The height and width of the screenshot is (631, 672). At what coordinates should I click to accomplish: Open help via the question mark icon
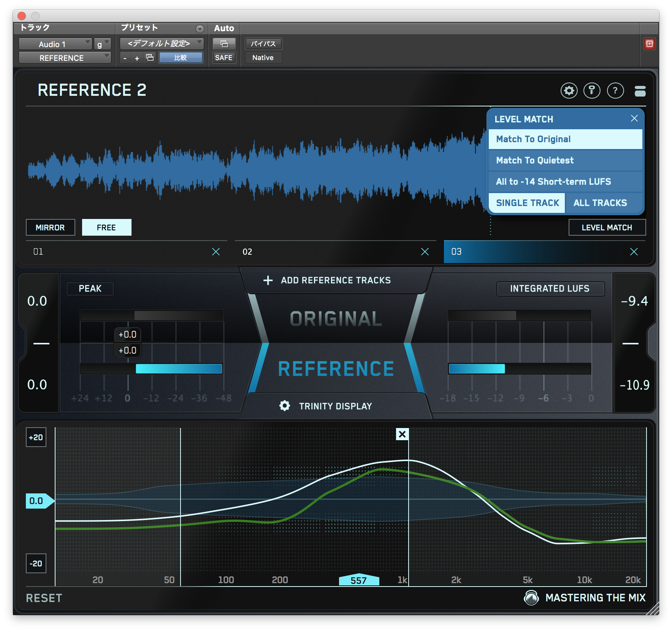point(615,90)
